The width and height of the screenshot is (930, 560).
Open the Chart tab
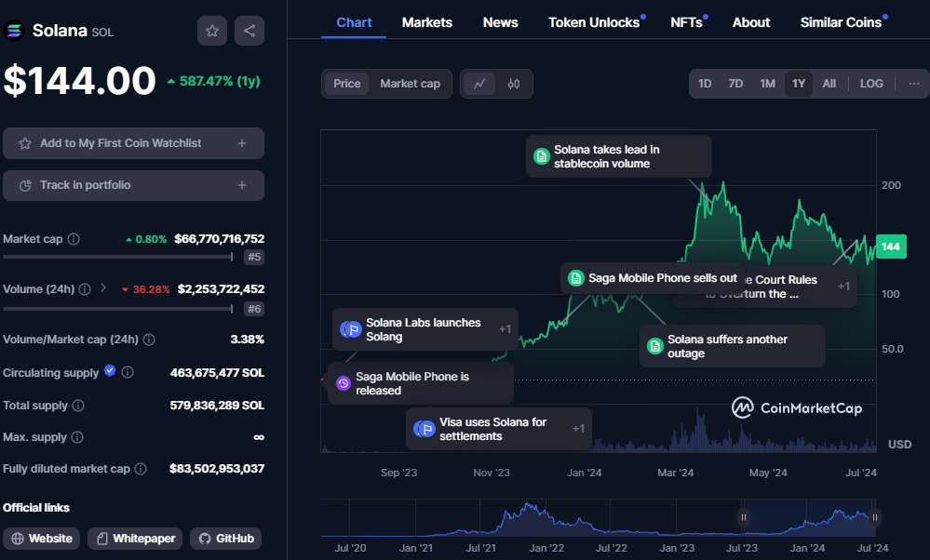coord(354,22)
